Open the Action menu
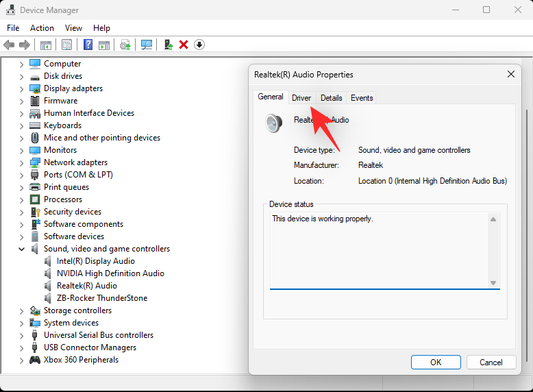The height and width of the screenshot is (392, 533). point(42,28)
